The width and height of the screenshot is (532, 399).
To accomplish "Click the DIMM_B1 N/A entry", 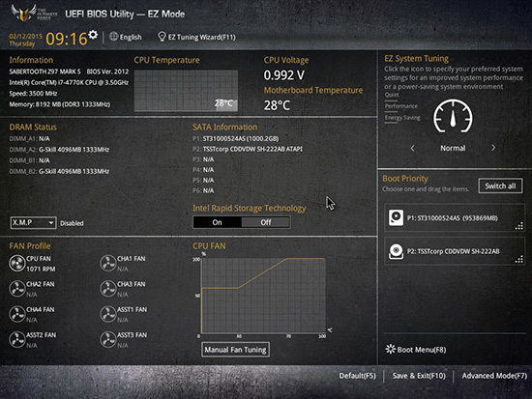I will tap(30, 160).
